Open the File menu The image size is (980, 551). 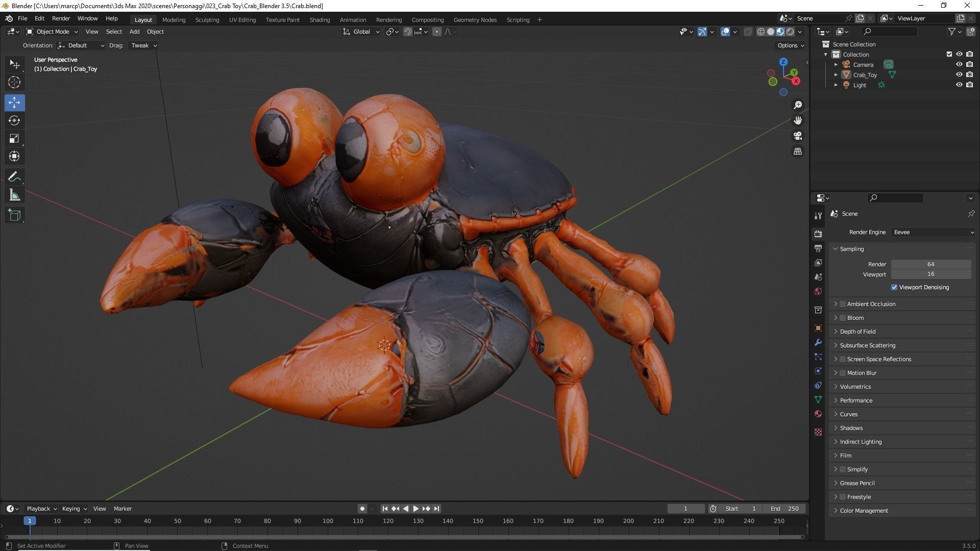[22, 18]
